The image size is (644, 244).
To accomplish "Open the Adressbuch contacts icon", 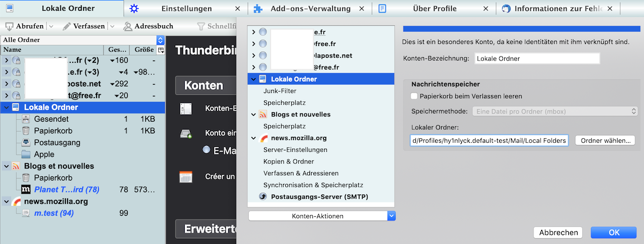I will click(x=128, y=26).
